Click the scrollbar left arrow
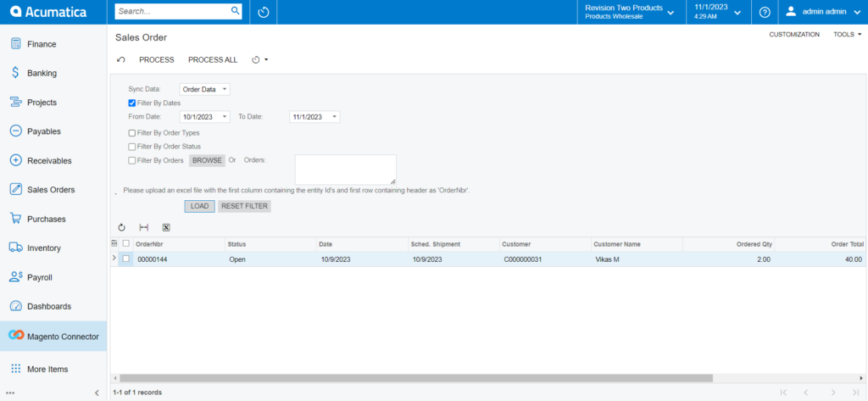Viewport: 868px width, 401px height. tap(114, 378)
